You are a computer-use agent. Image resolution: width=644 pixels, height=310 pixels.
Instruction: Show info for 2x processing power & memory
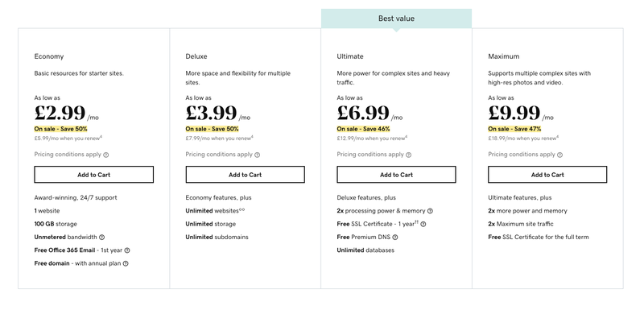[430, 211]
